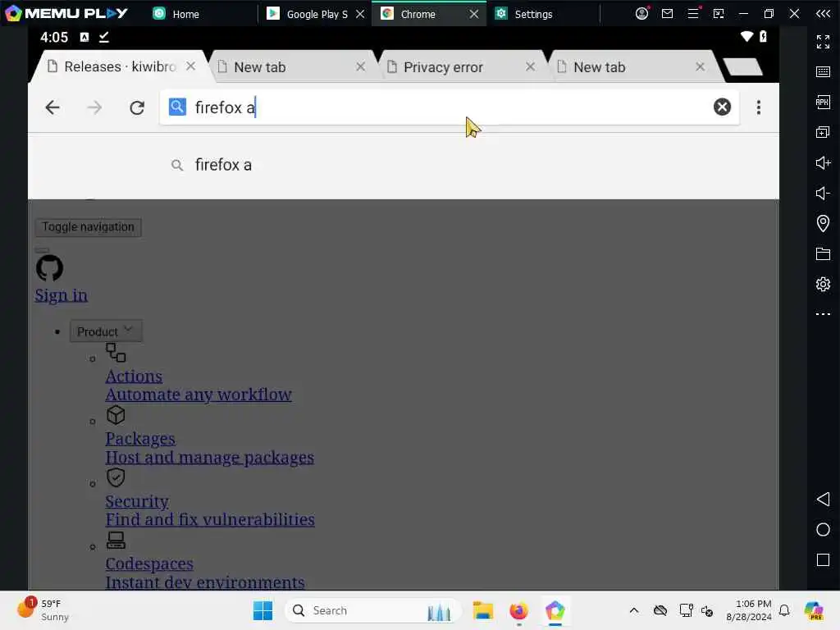
Task: Open the Chrome three-dot menu
Action: 759,107
